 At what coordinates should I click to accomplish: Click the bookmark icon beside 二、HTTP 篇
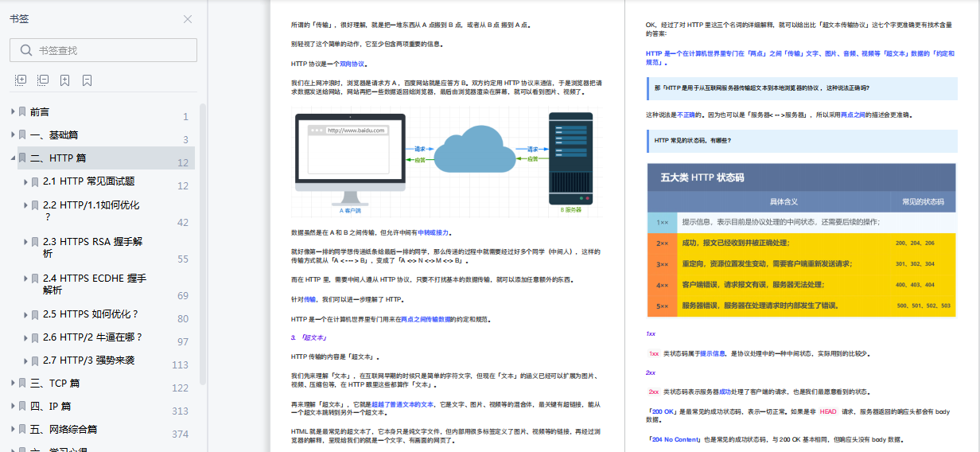tap(23, 158)
